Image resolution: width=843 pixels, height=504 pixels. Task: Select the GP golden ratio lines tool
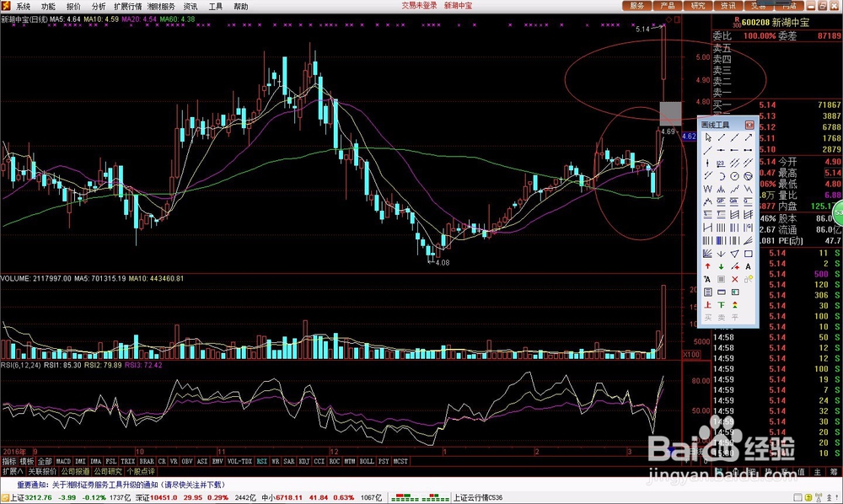click(721, 201)
